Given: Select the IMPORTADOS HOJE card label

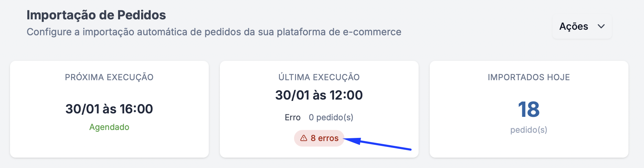Looking at the screenshot, I should pyautogui.click(x=529, y=77).
